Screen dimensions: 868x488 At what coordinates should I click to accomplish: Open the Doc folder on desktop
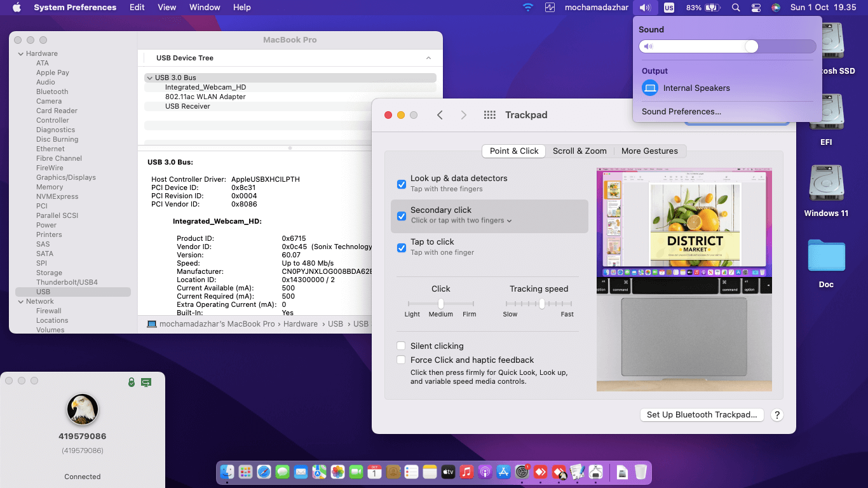point(826,256)
